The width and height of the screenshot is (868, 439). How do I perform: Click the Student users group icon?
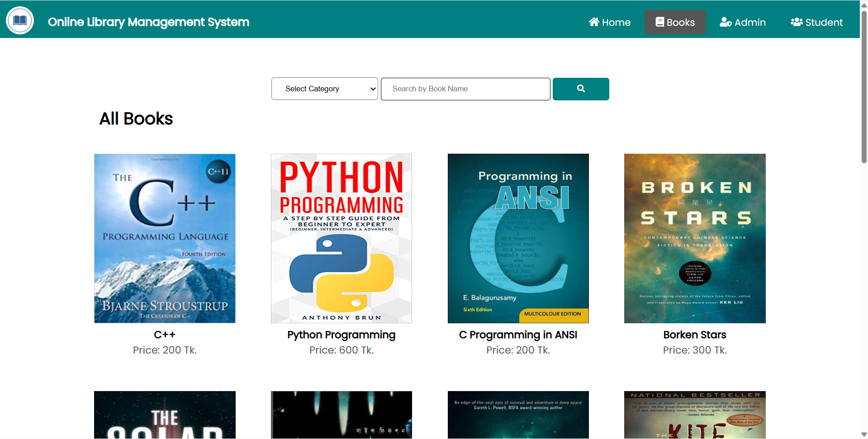pos(797,22)
